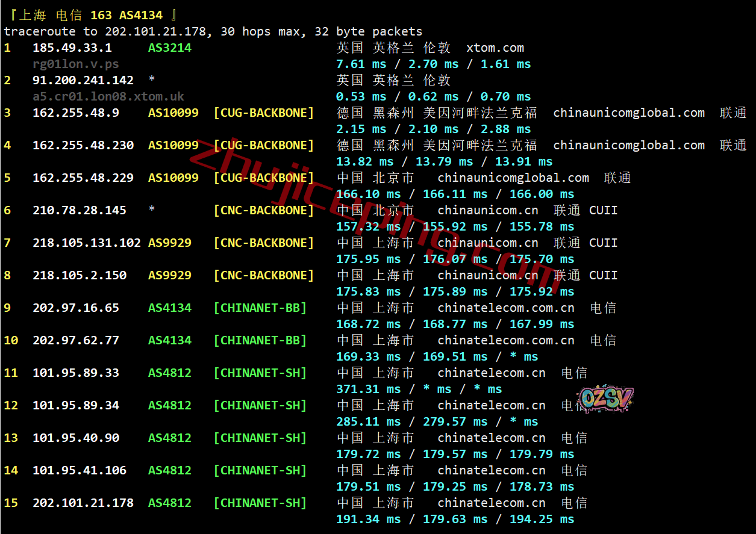Select IP address 202.97.16.65
Viewport: 756px width, 534px height.
click(76, 308)
